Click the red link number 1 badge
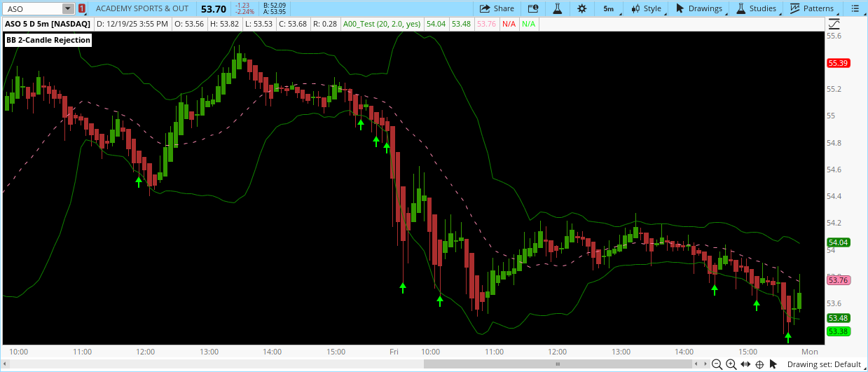The height and width of the screenshot is (372, 868). click(82, 8)
